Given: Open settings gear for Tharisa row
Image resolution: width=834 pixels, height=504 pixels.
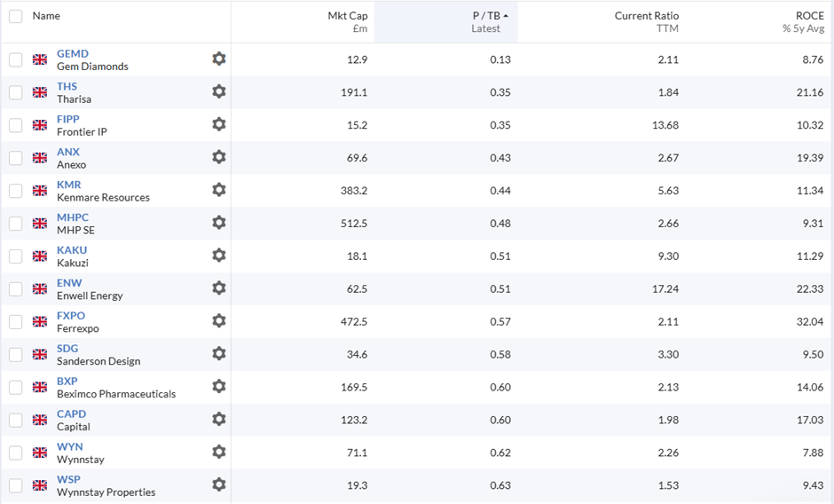Looking at the screenshot, I should pyautogui.click(x=218, y=91).
